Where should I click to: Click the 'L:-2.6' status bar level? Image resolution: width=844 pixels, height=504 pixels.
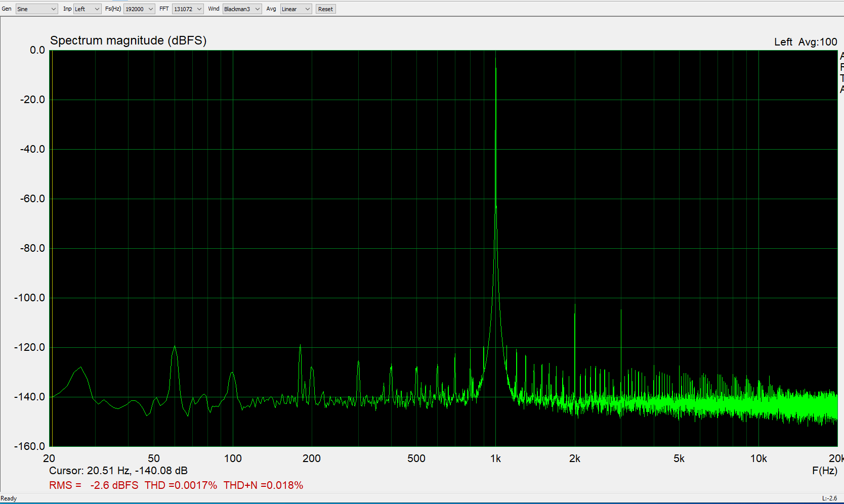tap(829, 498)
